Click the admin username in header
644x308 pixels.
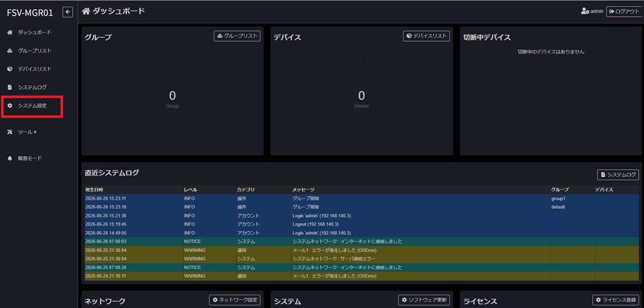tap(597, 11)
